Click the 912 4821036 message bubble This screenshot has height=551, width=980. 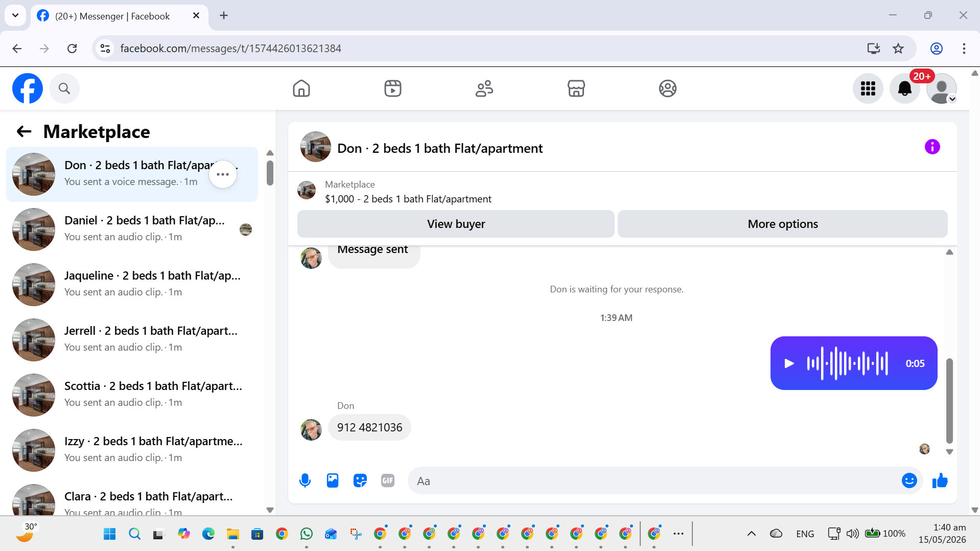click(x=369, y=427)
